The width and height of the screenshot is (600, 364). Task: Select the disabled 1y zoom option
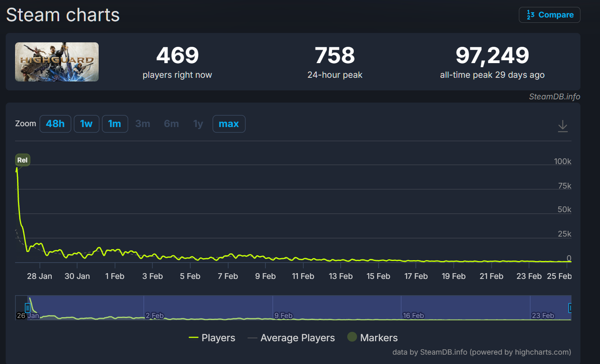198,124
